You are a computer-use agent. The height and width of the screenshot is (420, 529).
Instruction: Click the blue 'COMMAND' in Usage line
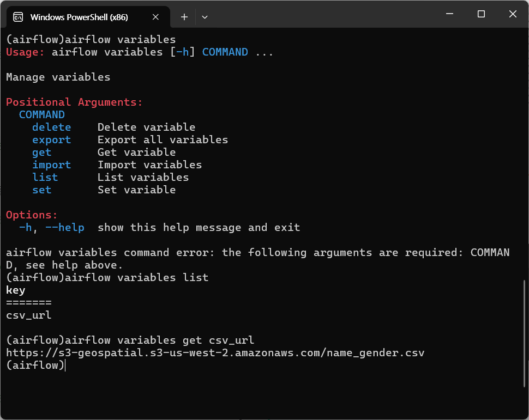click(x=225, y=52)
